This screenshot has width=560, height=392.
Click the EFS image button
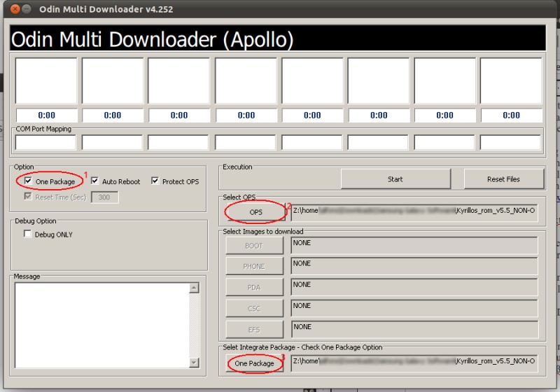254,330
